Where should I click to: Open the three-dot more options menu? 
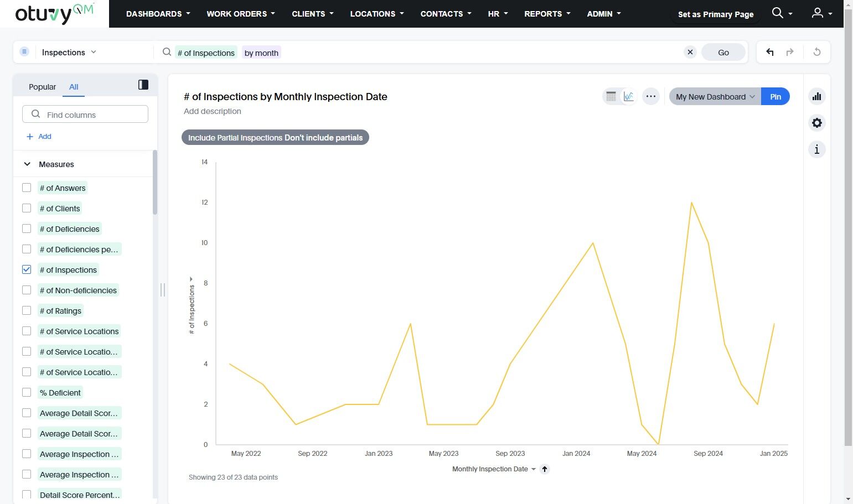[651, 96]
